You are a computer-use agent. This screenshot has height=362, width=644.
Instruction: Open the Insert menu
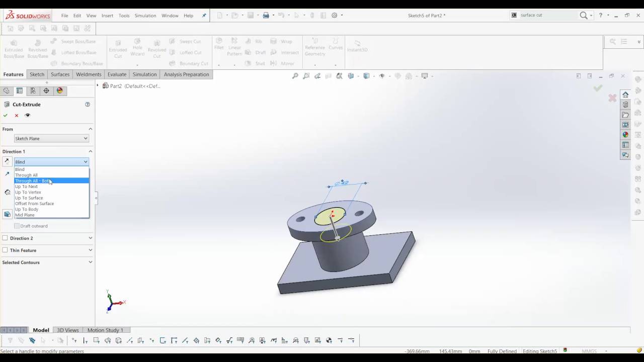tap(107, 16)
